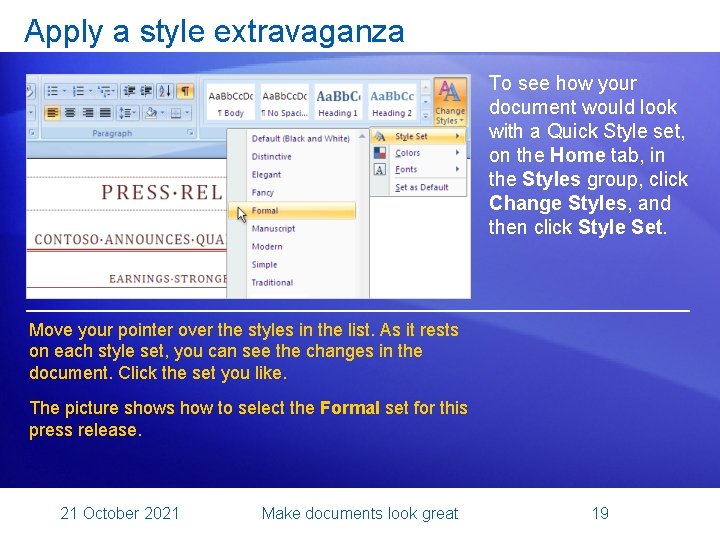Click the Multilevel List icon
720x540 pixels.
[x=105, y=91]
